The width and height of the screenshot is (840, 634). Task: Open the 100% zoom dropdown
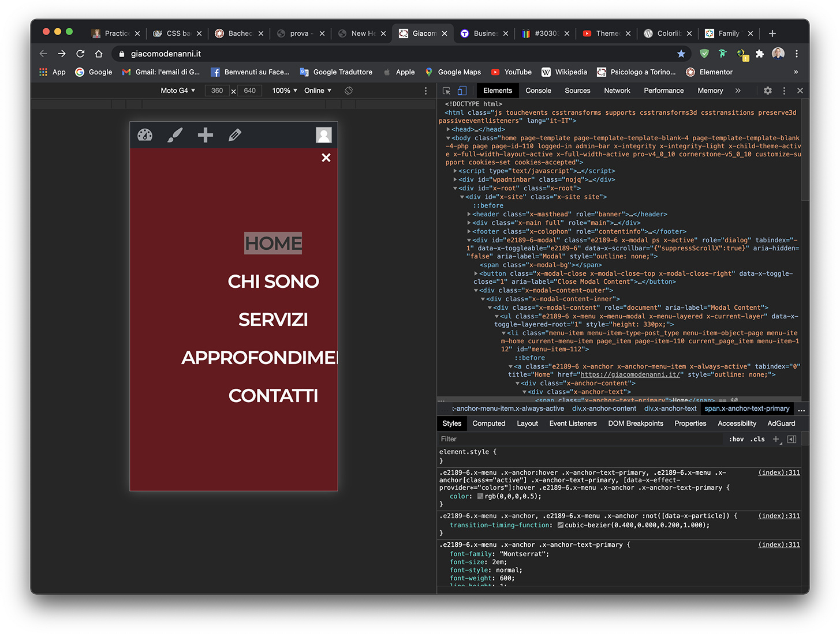coord(285,91)
